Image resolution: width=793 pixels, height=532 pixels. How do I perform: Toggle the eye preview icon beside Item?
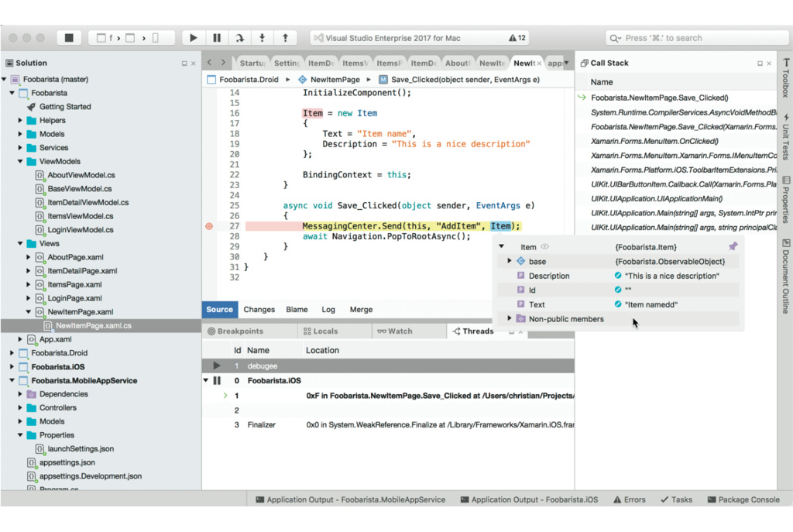544,247
